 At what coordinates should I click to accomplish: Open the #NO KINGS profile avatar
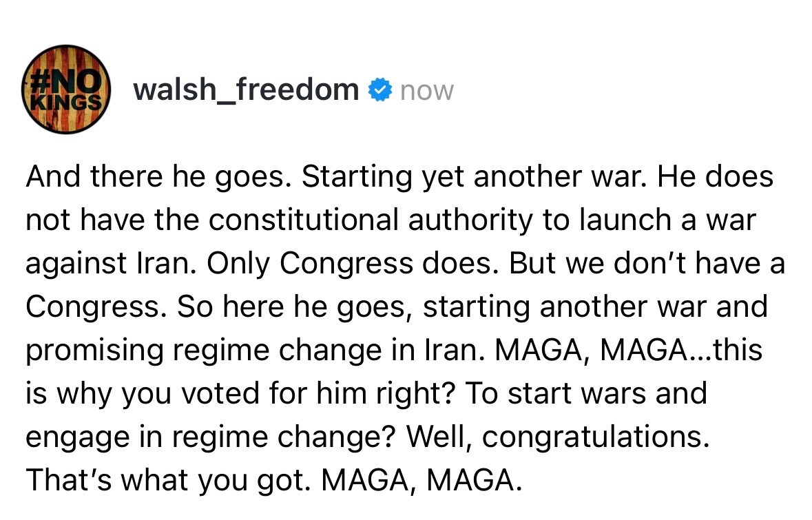coord(67,90)
